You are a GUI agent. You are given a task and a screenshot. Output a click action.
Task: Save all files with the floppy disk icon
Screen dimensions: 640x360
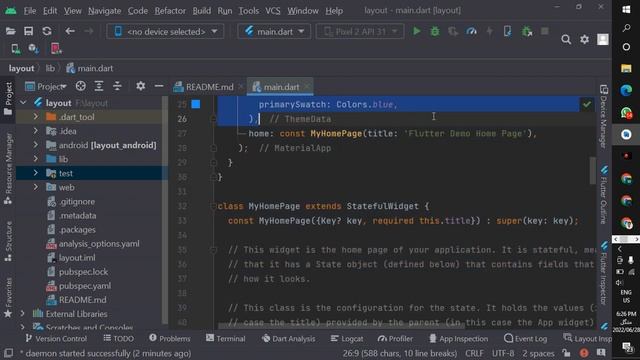pos(28,31)
